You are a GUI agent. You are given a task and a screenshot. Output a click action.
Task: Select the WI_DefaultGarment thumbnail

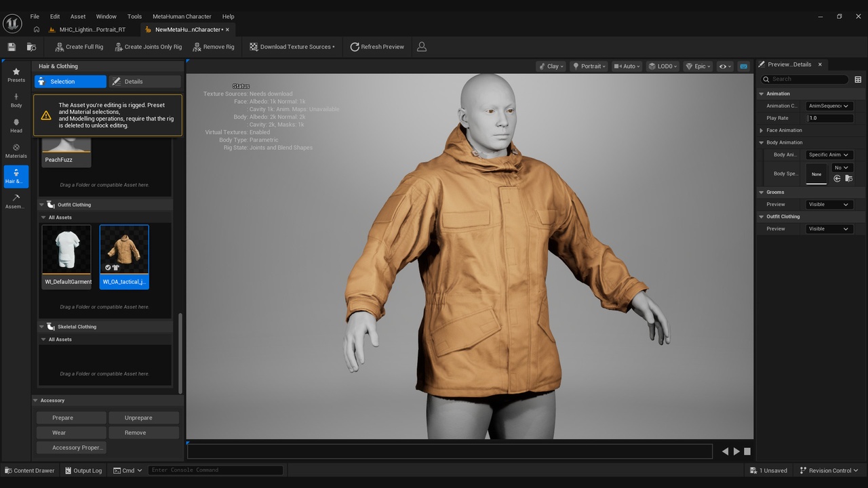pos(66,257)
